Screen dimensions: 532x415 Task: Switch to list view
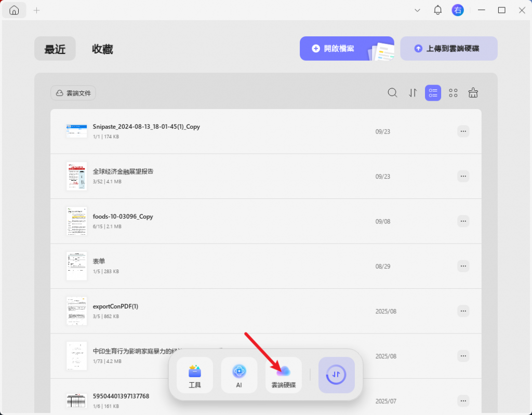coord(433,92)
